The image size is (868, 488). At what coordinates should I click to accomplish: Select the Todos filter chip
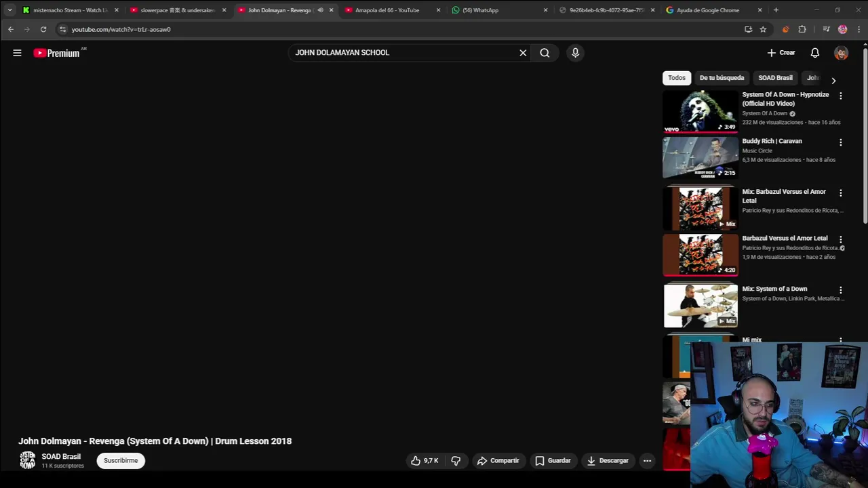677,78
